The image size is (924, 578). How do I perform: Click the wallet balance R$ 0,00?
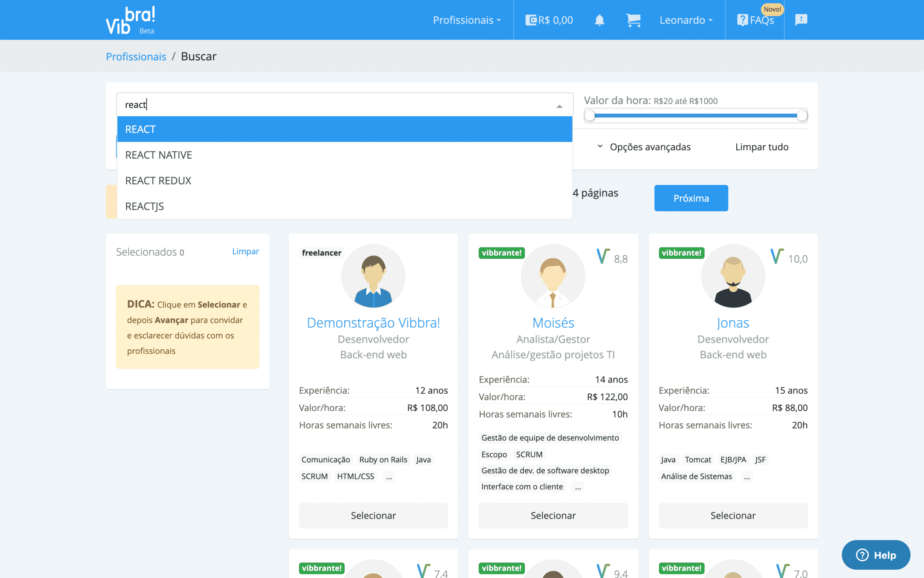549,20
